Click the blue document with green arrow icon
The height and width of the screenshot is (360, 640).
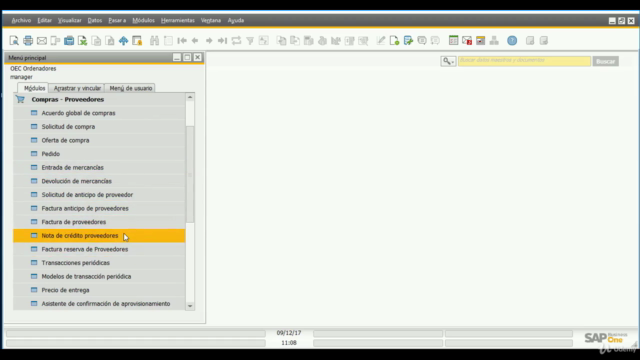pos(408,40)
